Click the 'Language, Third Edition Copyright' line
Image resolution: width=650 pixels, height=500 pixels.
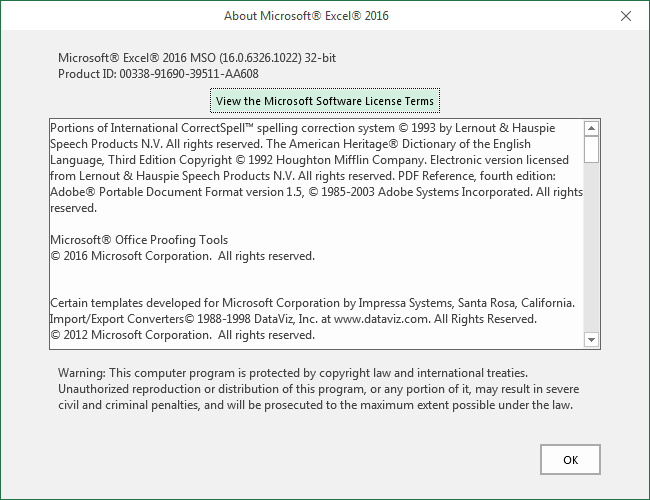309,160
